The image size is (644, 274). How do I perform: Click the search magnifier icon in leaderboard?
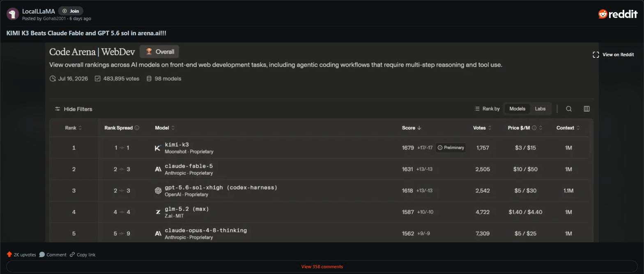click(x=569, y=109)
